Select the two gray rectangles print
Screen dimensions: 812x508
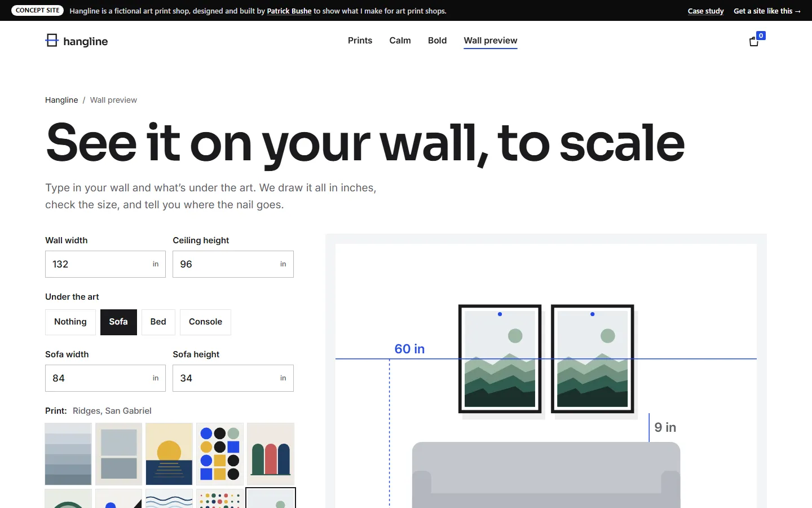pyautogui.click(x=118, y=454)
